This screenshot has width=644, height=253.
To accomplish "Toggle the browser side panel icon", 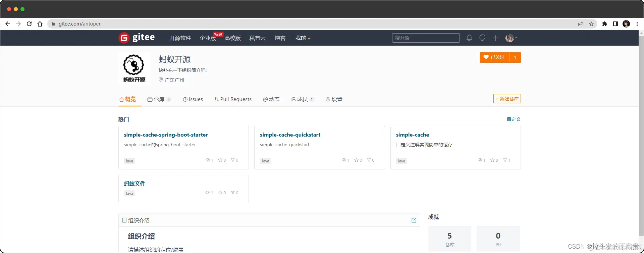I will click(x=615, y=24).
